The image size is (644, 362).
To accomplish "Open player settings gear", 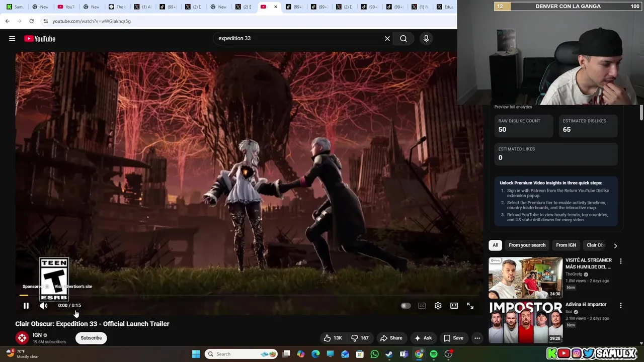I will click(x=438, y=306).
